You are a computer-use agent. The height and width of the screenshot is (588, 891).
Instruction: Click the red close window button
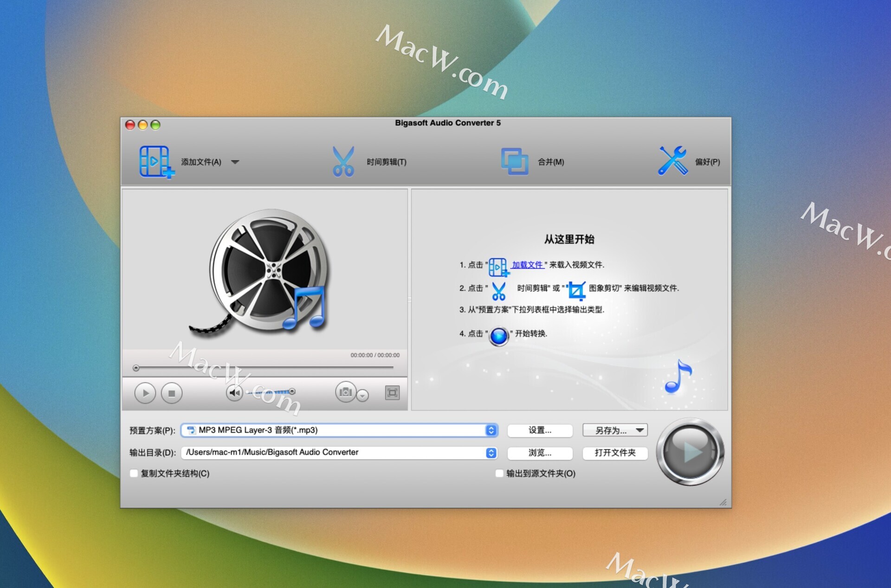[130, 125]
